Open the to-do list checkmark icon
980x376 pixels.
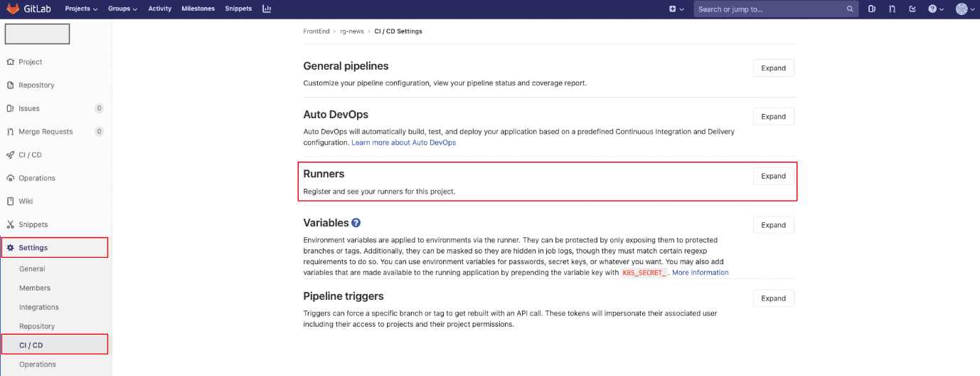(x=912, y=9)
